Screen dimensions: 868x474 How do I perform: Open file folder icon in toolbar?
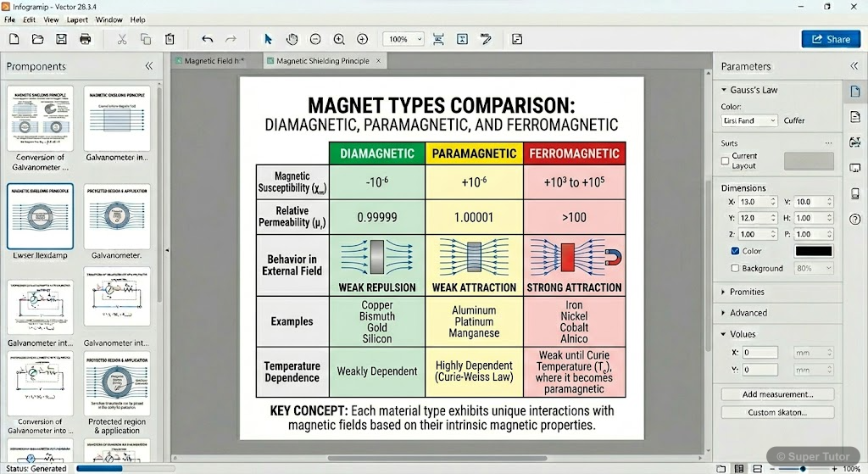(37, 39)
